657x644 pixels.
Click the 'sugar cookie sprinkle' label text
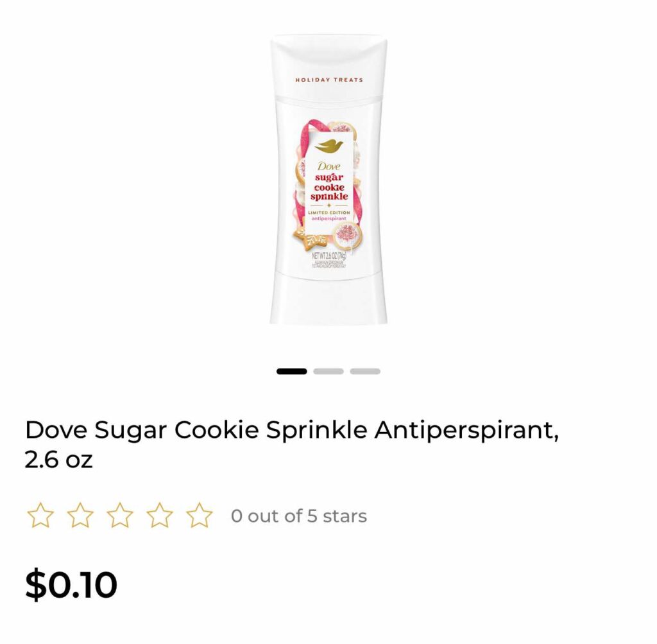(x=329, y=187)
